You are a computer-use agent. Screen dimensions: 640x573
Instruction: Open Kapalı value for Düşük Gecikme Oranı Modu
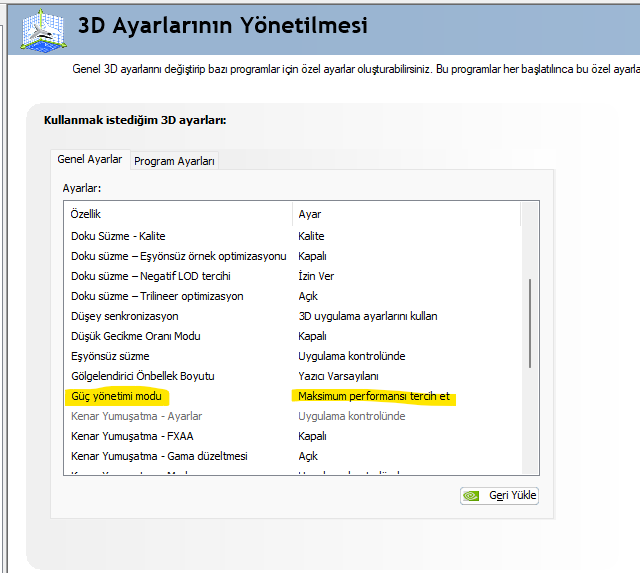[312, 336]
